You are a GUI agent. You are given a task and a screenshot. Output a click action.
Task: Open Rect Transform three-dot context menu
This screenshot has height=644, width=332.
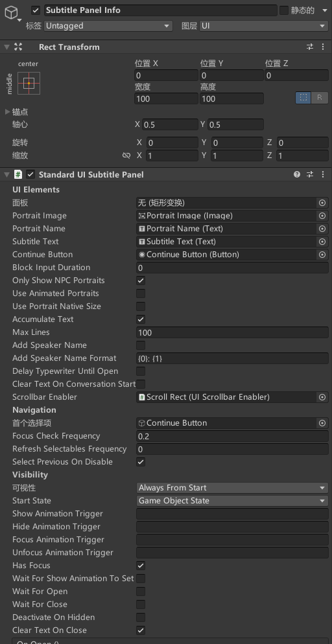[x=323, y=47]
